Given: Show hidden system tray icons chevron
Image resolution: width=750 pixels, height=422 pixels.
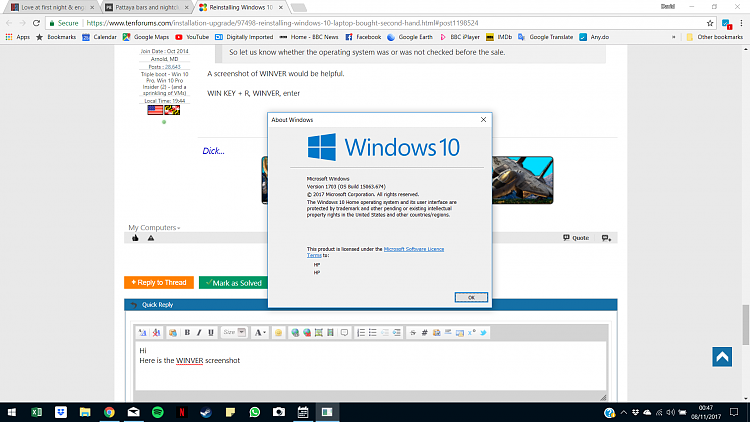Looking at the screenshot, I should [x=624, y=412].
